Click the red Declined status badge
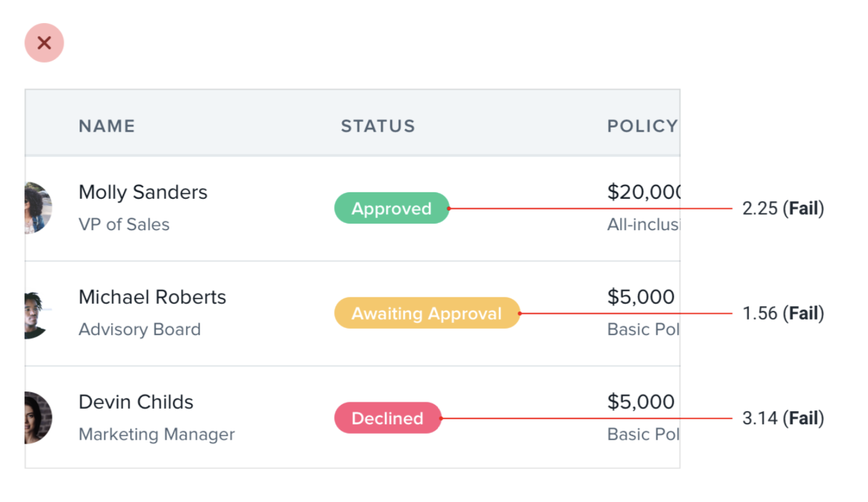The width and height of the screenshot is (868, 502). click(x=387, y=418)
